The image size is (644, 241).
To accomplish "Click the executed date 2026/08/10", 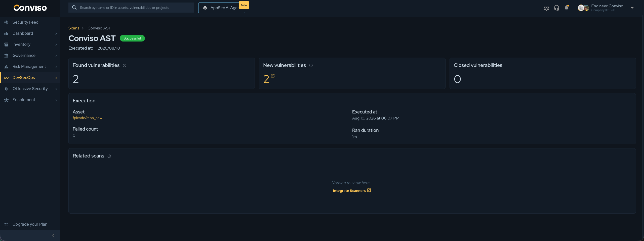I will [x=109, y=48].
